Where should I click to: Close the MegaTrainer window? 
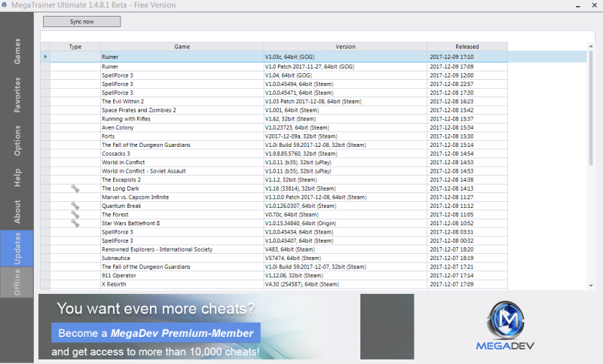pos(594,5)
